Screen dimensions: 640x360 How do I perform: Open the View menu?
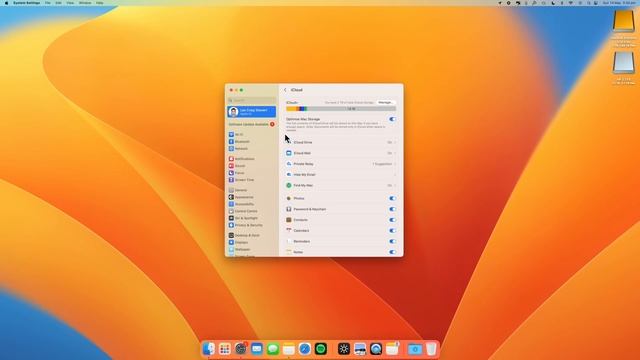click(70, 3)
